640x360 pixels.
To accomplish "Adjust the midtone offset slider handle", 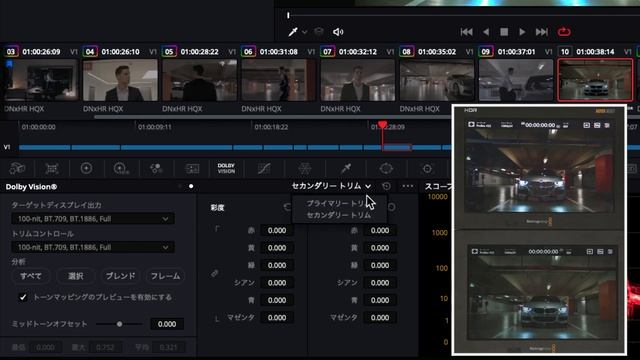I will click(x=120, y=324).
